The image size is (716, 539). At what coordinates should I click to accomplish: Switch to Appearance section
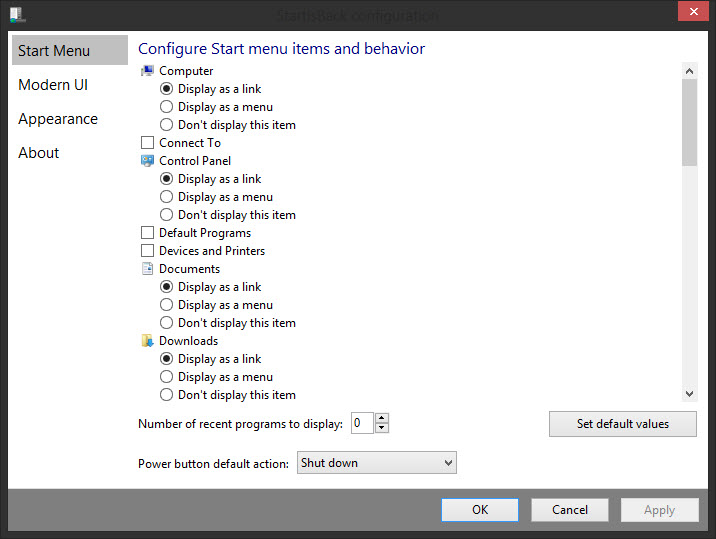point(58,119)
